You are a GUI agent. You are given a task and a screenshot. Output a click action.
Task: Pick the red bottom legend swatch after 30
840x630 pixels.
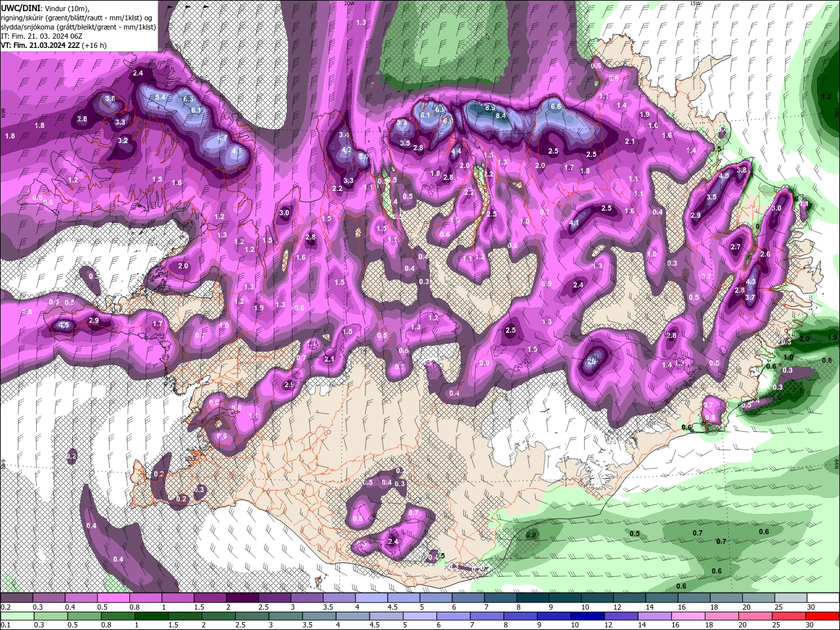tap(823, 616)
